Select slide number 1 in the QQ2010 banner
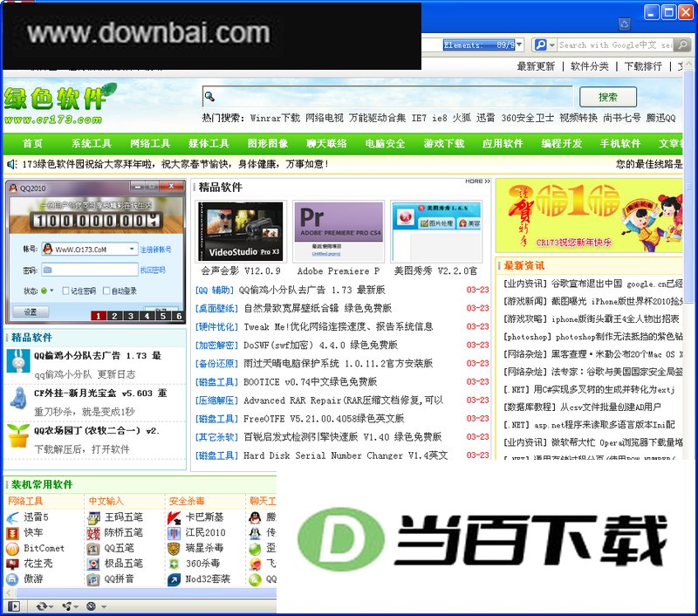The width and height of the screenshot is (698, 616). point(99,316)
